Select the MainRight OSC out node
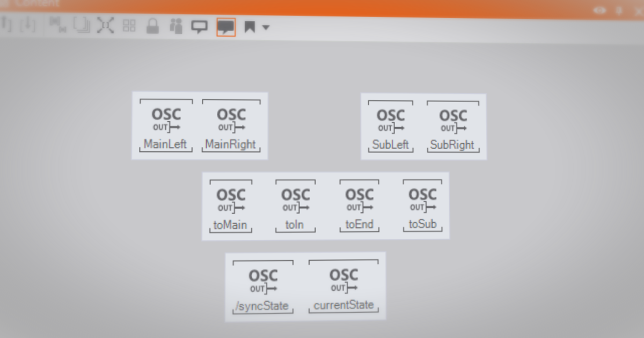The height and width of the screenshot is (338, 644). (x=231, y=126)
